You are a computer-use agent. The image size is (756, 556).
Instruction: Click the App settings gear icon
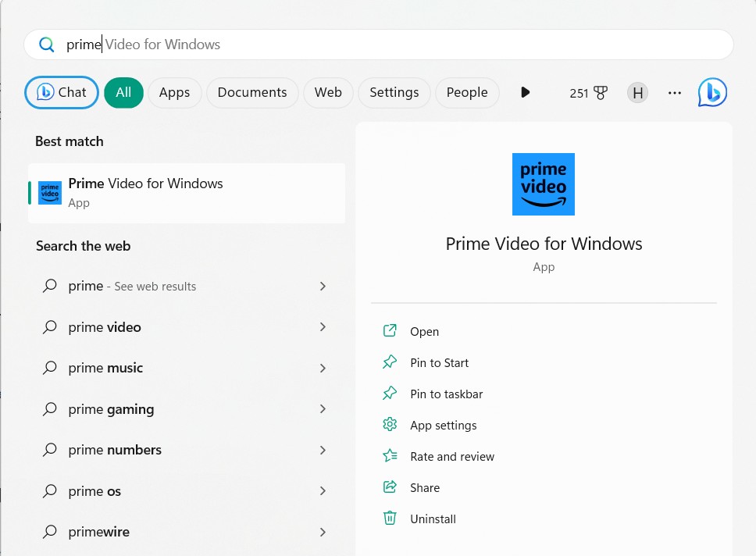pyautogui.click(x=390, y=425)
